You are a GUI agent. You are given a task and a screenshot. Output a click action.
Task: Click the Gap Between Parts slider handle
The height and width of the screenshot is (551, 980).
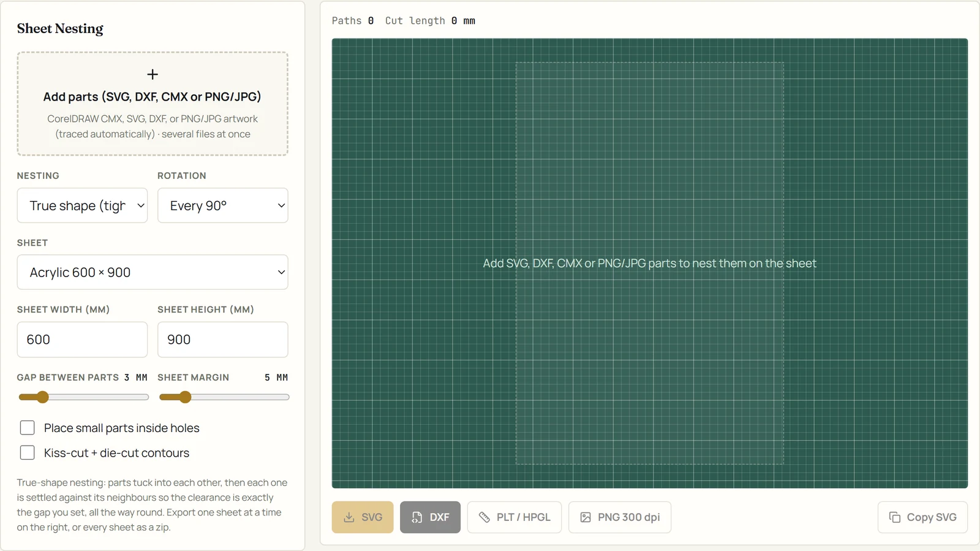(x=42, y=397)
